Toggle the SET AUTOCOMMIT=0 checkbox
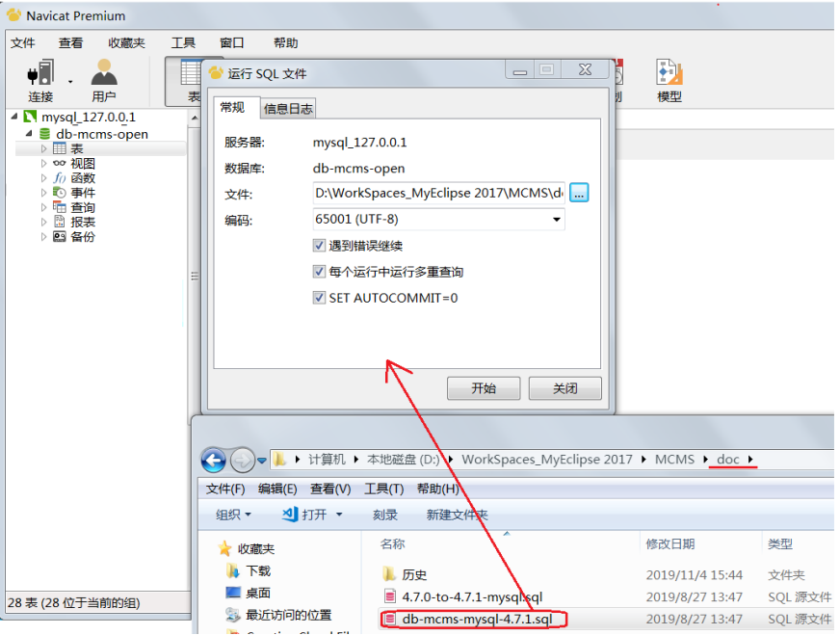840x635 pixels. (319, 298)
